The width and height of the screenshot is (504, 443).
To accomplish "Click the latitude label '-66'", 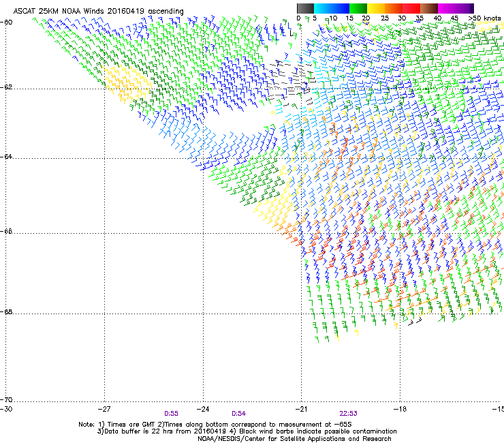I will point(6,232).
